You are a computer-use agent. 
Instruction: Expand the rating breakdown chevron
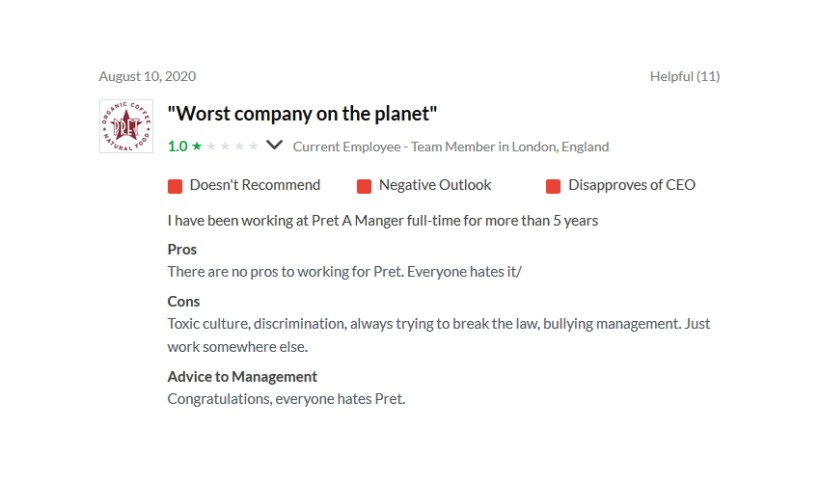[275, 145]
